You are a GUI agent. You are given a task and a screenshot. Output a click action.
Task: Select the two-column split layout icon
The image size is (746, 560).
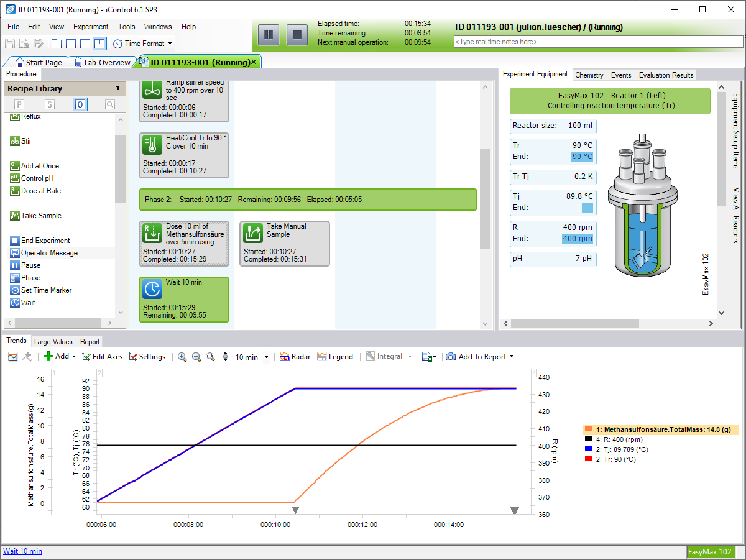pyautogui.click(x=71, y=44)
